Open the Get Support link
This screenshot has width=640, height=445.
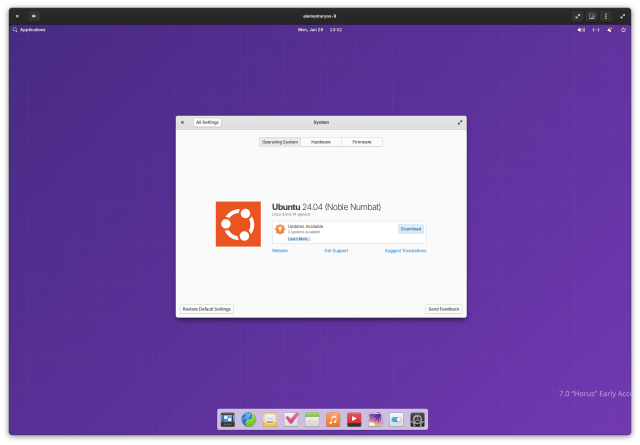336,251
